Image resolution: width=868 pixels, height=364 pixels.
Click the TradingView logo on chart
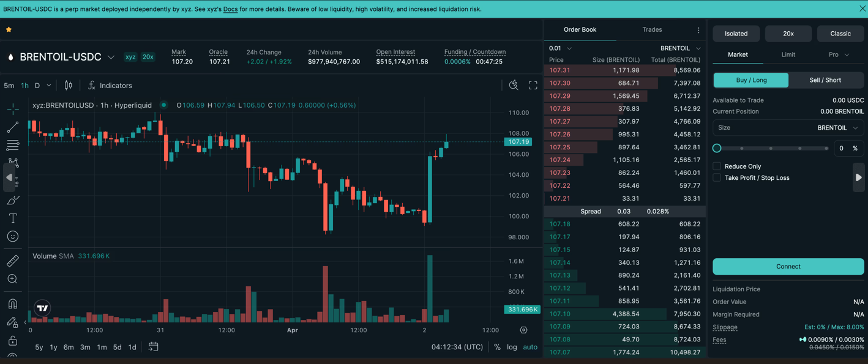42,308
